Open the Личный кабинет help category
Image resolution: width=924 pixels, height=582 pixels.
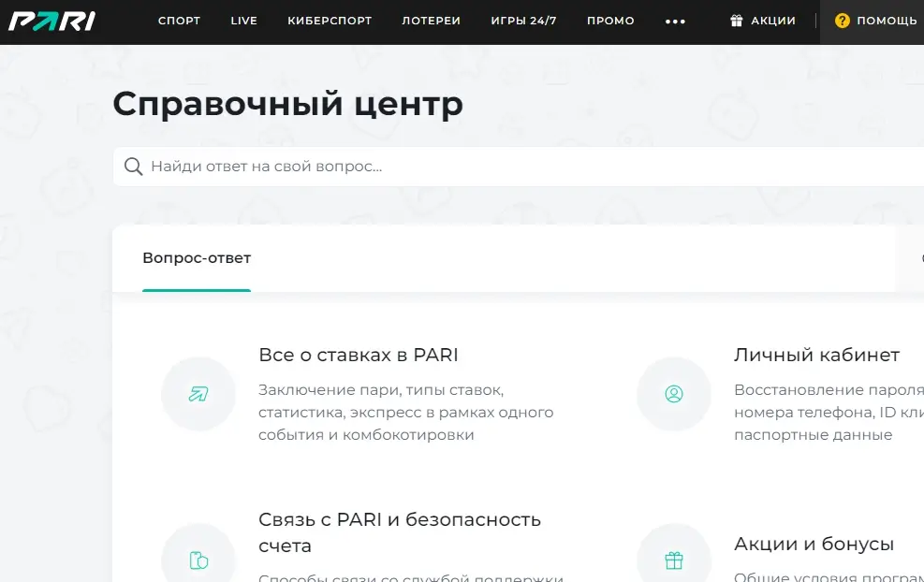pos(815,355)
